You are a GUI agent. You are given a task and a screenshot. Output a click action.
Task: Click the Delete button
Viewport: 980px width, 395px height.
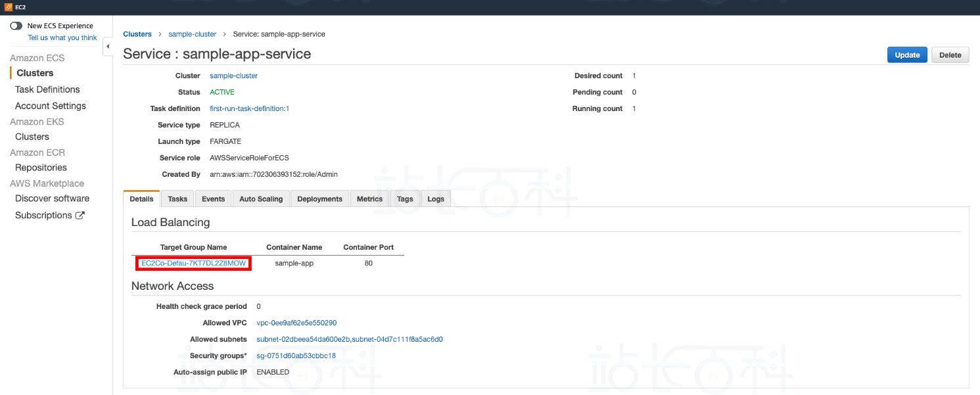(x=950, y=55)
